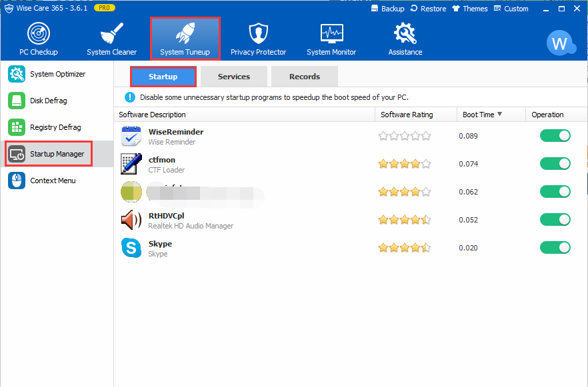Screen dimensions: 588x387
Task: Click the WiseReminder calendar icon
Action: 131,136
